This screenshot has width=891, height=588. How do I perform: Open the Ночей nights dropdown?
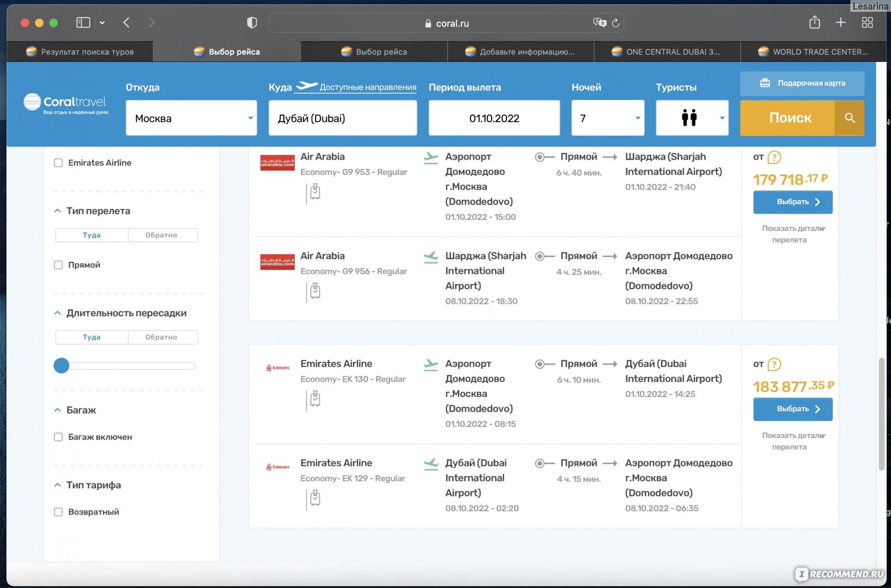(x=608, y=118)
